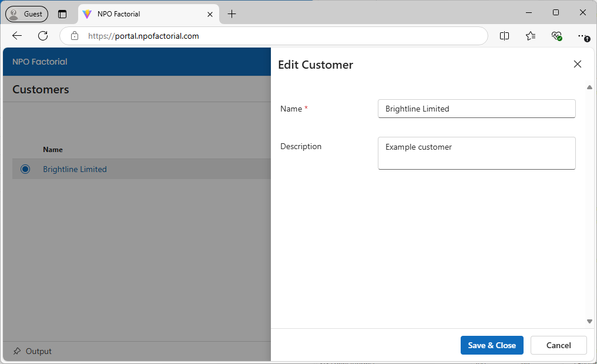Cancel the customer edit
Screen dimensions: 597x364
click(x=558, y=345)
